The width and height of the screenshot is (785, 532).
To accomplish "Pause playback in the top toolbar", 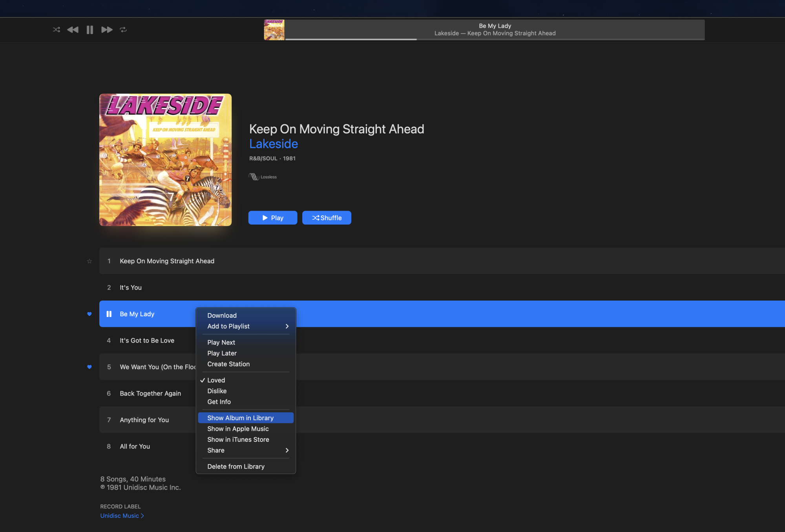I will (x=90, y=30).
